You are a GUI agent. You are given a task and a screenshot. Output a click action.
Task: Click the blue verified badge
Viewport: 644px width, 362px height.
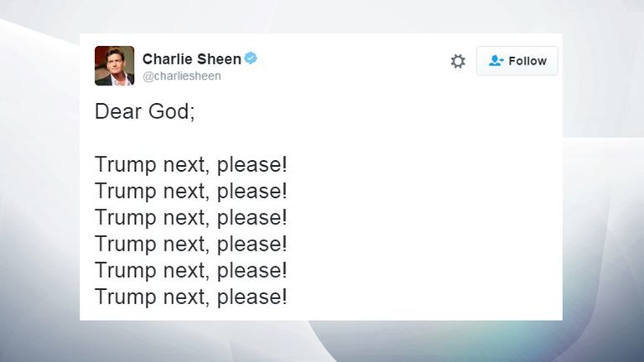pyautogui.click(x=251, y=59)
